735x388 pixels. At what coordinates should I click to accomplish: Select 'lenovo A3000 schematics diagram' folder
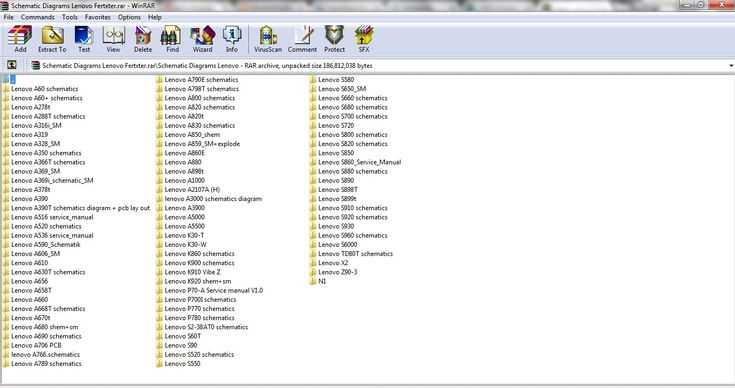click(209, 199)
